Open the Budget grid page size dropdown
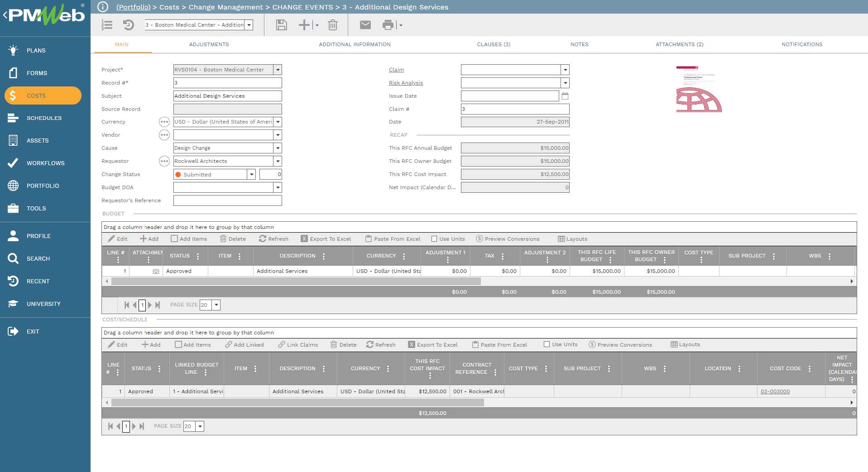868x472 pixels. [x=216, y=305]
